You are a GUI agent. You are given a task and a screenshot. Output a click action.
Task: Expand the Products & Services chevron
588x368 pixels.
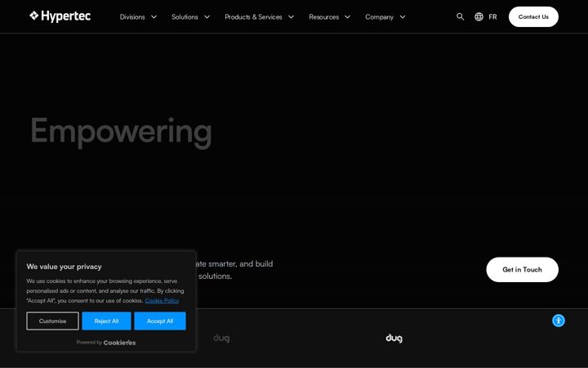point(291,17)
